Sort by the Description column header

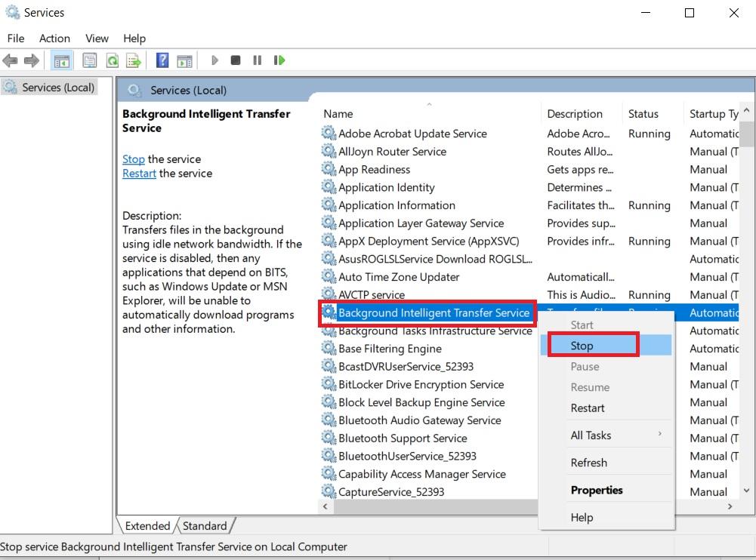(582, 114)
